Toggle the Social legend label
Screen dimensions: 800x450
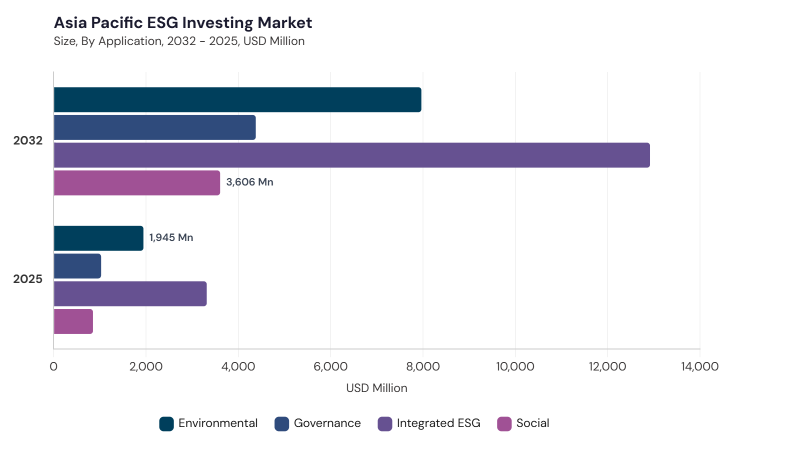[533, 423]
